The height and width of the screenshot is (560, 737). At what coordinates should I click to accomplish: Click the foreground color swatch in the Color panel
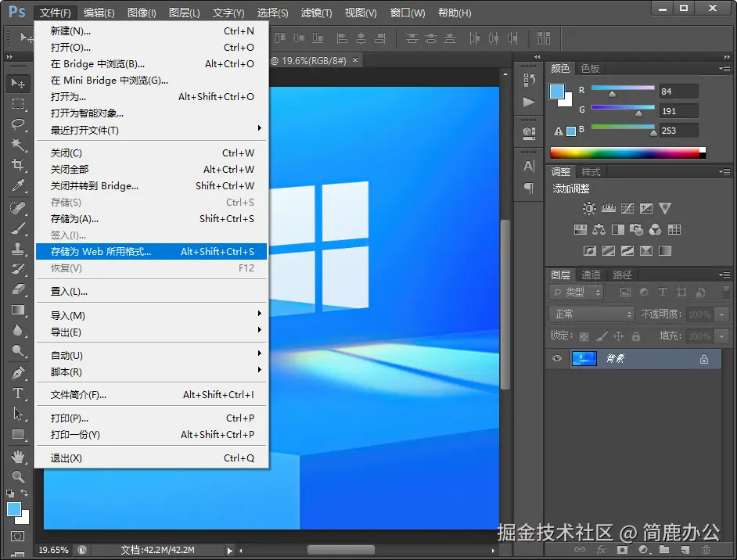click(557, 92)
